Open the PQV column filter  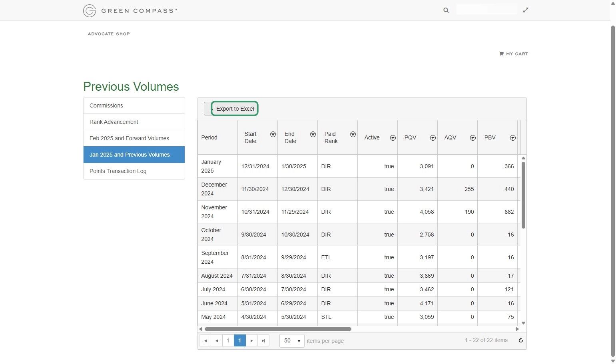[x=433, y=138]
